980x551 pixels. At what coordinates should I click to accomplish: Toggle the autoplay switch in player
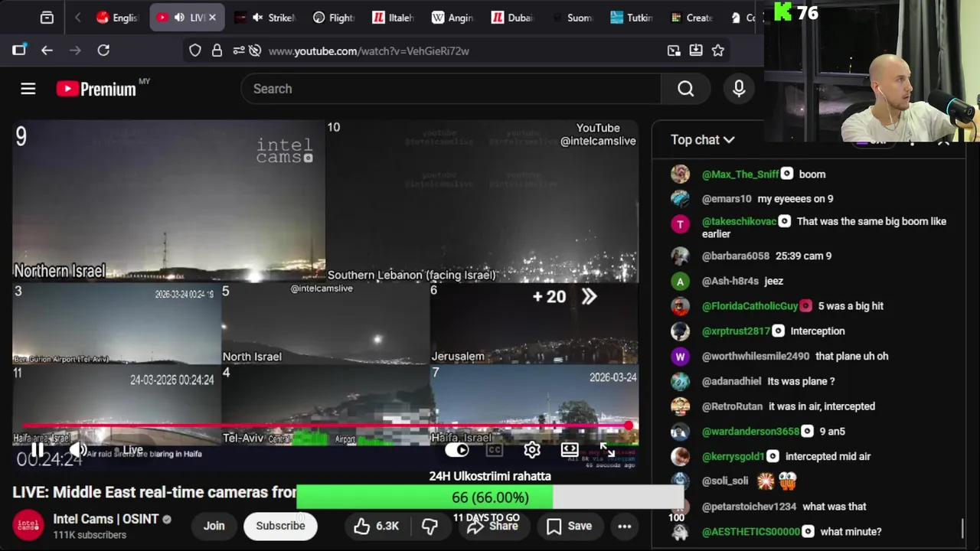click(457, 450)
